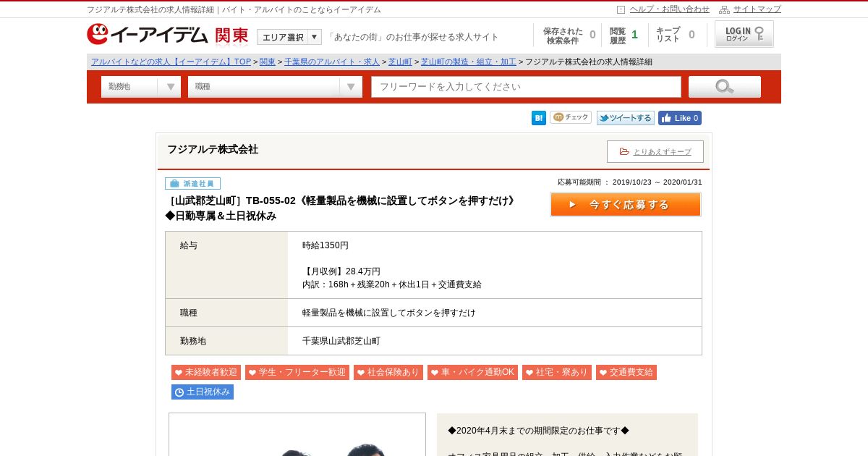868x456 pixels.
Task: Open 千葉県のアルバイト・求人 breadcrumb
Action: [x=333, y=62]
